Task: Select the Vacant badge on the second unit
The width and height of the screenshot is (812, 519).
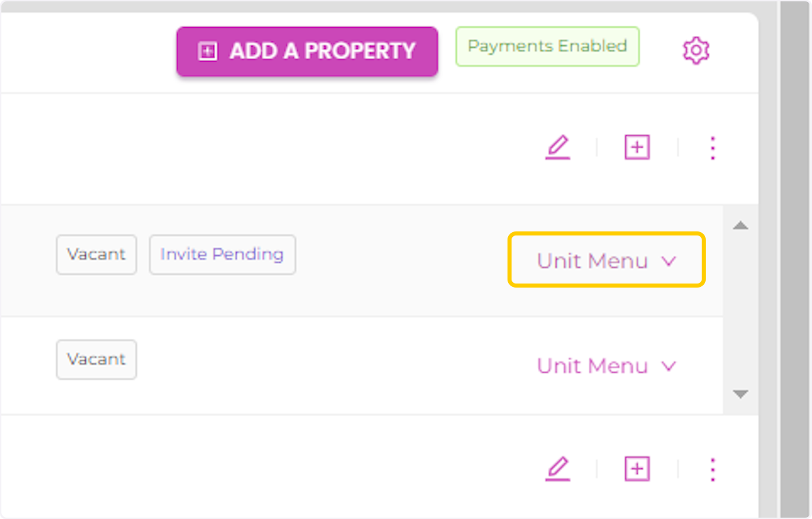Action: (96, 359)
